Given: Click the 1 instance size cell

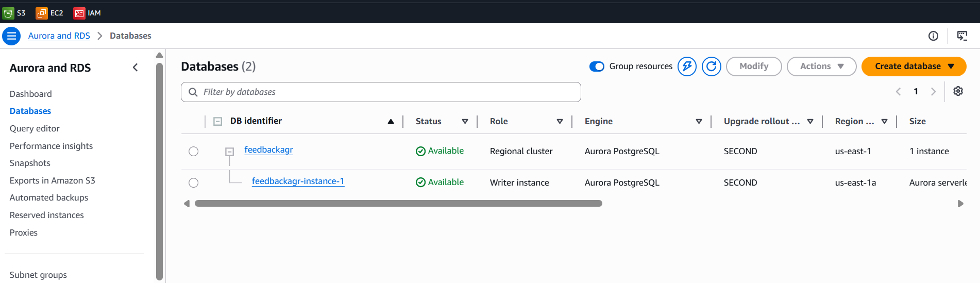Looking at the screenshot, I should [x=929, y=151].
